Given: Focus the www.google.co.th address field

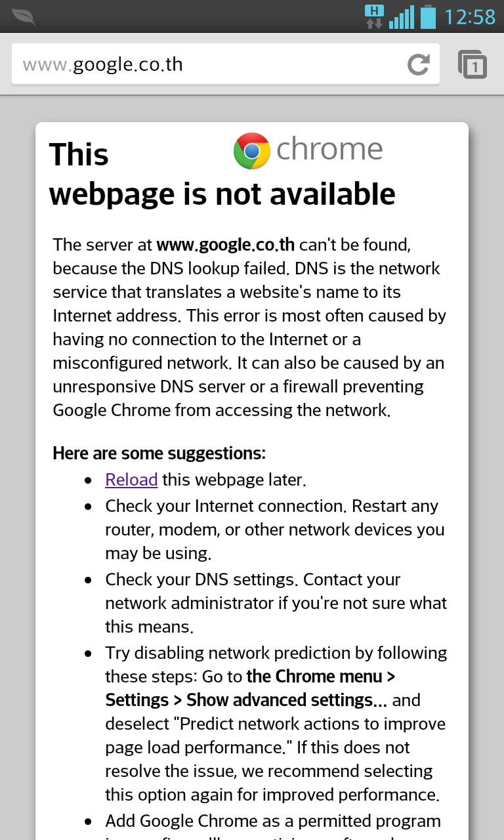Looking at the screenshot, I should pyautogui.click(x=197, y=64).
